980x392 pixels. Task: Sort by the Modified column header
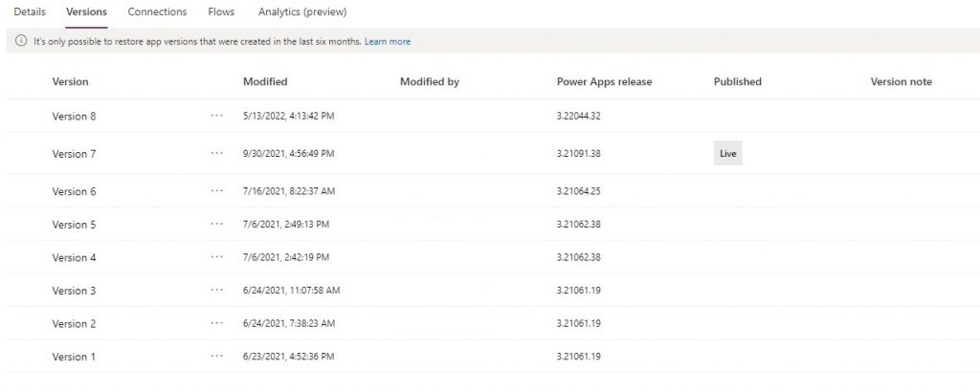(265, 82)
